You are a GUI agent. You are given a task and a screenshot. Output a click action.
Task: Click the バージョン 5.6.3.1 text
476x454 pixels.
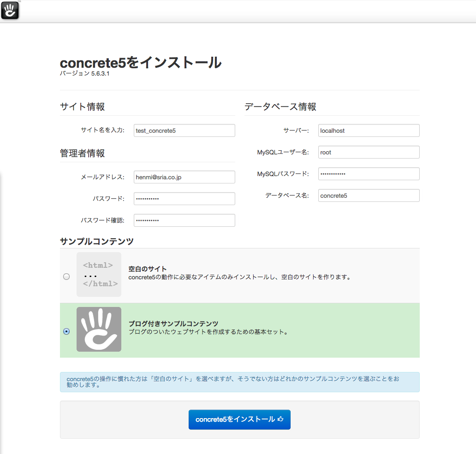click(x=84, y=73)
